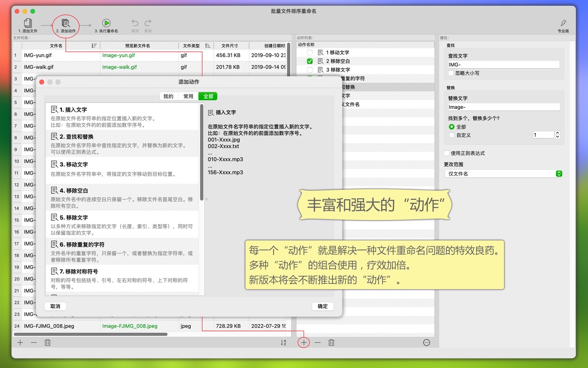Open the action list more options icon

click(426, 343)
